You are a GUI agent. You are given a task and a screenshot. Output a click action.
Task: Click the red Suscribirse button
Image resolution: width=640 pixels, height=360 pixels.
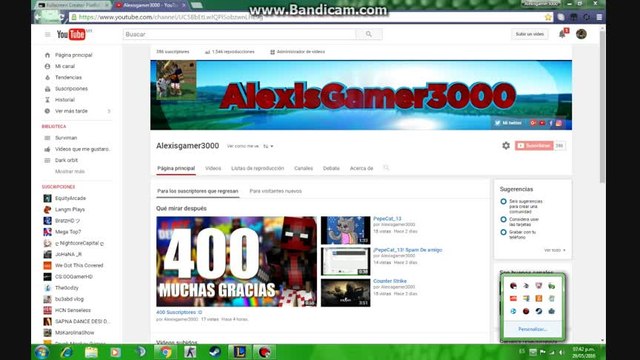click(x=534, y=146)
